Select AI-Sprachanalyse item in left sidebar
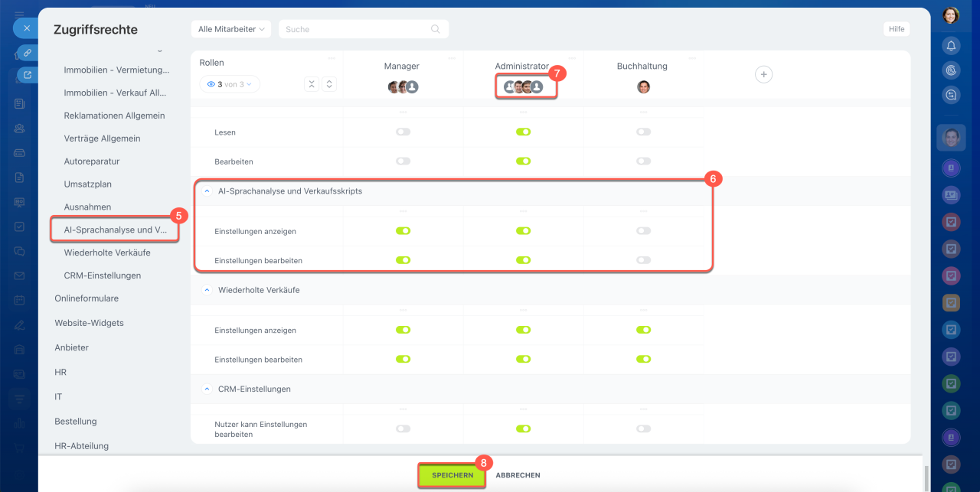 (x=115, y=230)
